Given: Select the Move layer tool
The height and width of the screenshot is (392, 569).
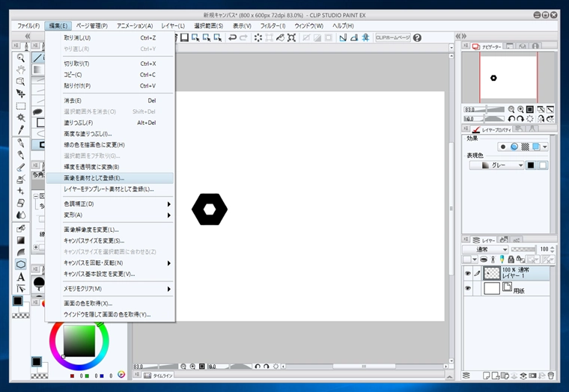Looking at the screenshot, I should pyautogui.click(x=21, y=94).
